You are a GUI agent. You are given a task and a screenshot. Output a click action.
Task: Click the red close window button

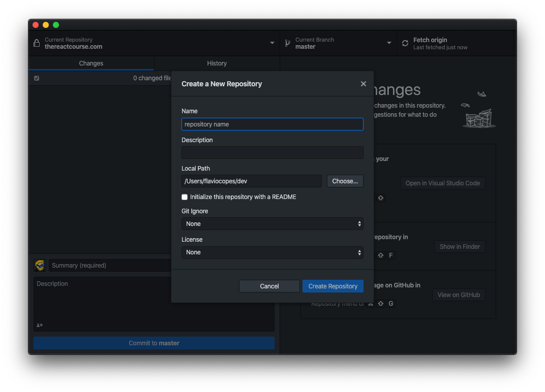pos(36,25)
